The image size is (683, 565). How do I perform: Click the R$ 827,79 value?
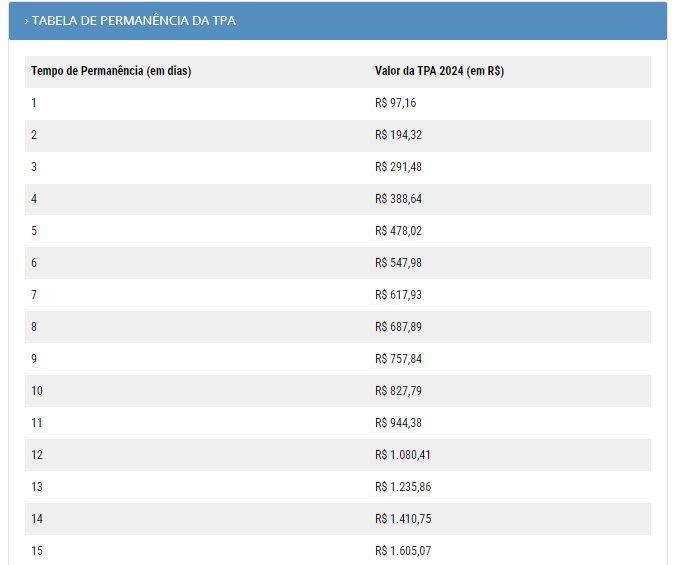tap(398, 391)
